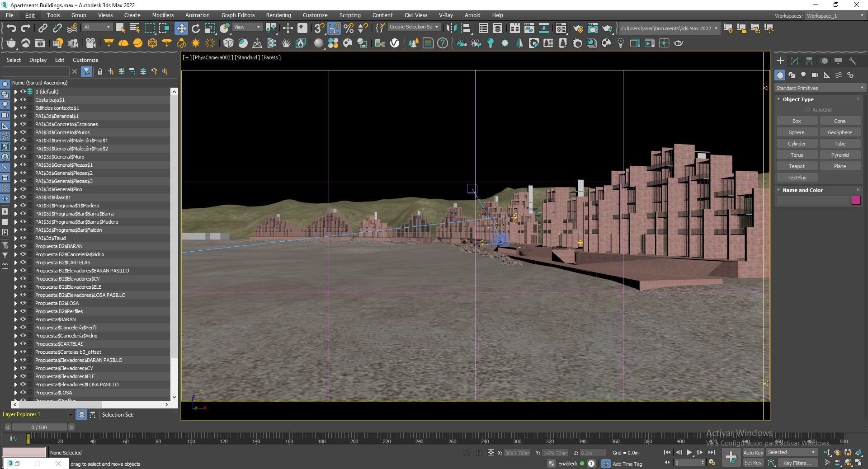Go to the end frame
The image size is (868, 469).
click(x=711, y=452)
